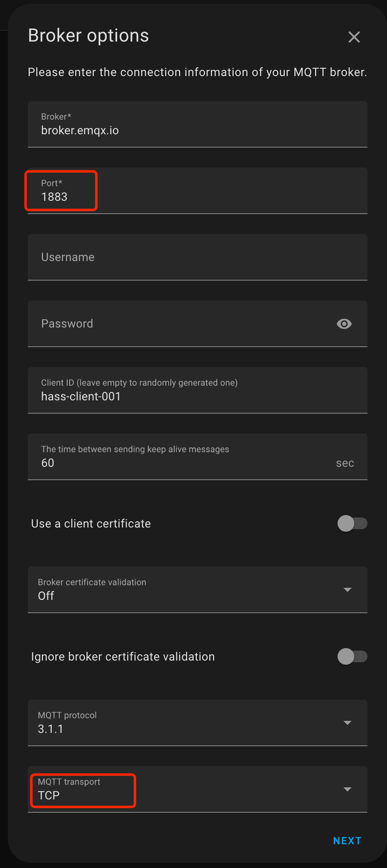Image resolution: width=387 pixels, height=868 pixels.
Task: Click the close X on Broker options dialog
Action: pyautogui.click(x=354, y=37)
